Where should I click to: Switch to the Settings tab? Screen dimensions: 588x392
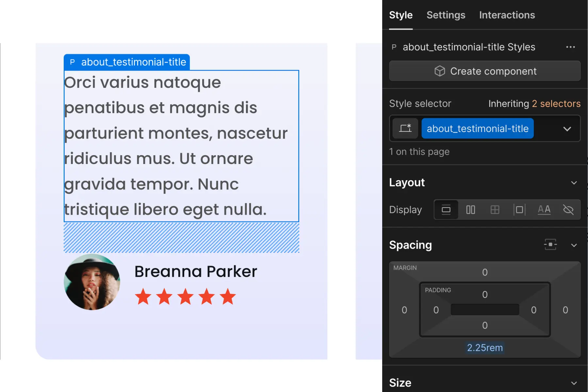click(x=446, y=15)
